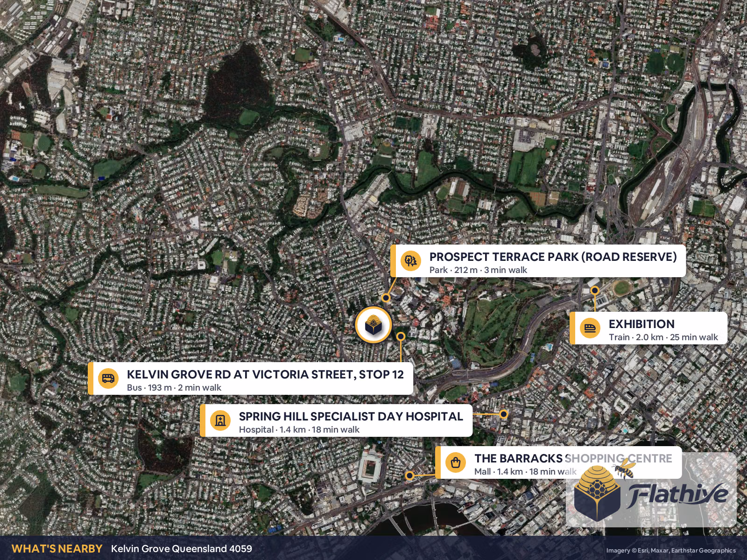Click 'Hospital · 1.4 km · 18 min walk' text
The image size is (747, 560).
299,430
